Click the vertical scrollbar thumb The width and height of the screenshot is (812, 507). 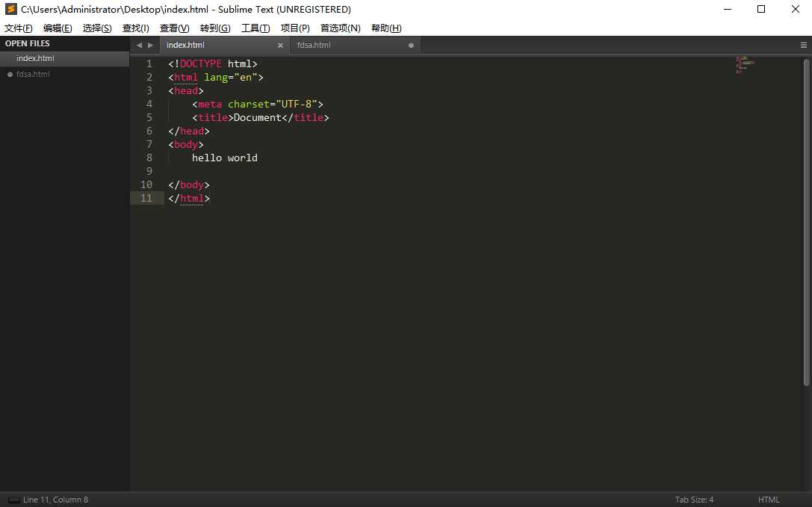[806, 222]
